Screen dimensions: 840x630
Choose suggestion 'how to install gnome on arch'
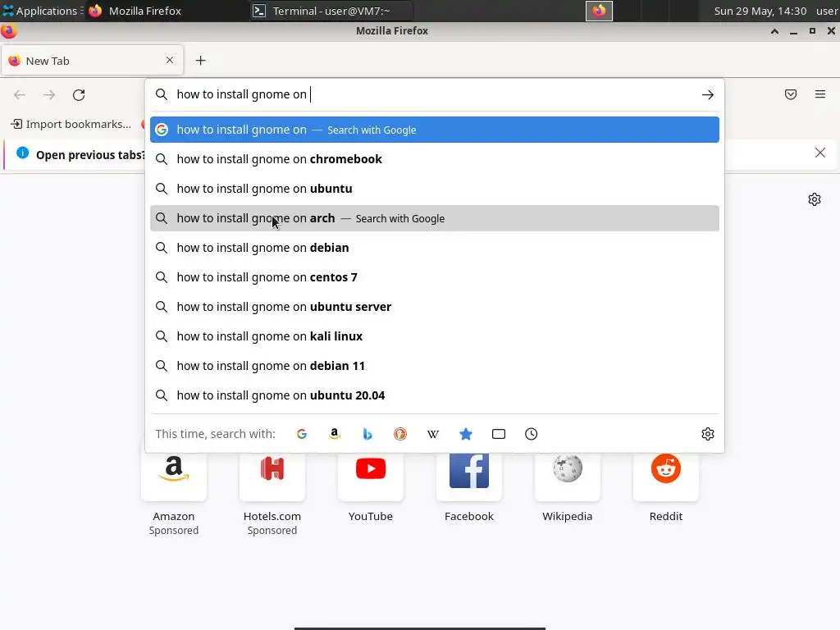click(435, 218)
